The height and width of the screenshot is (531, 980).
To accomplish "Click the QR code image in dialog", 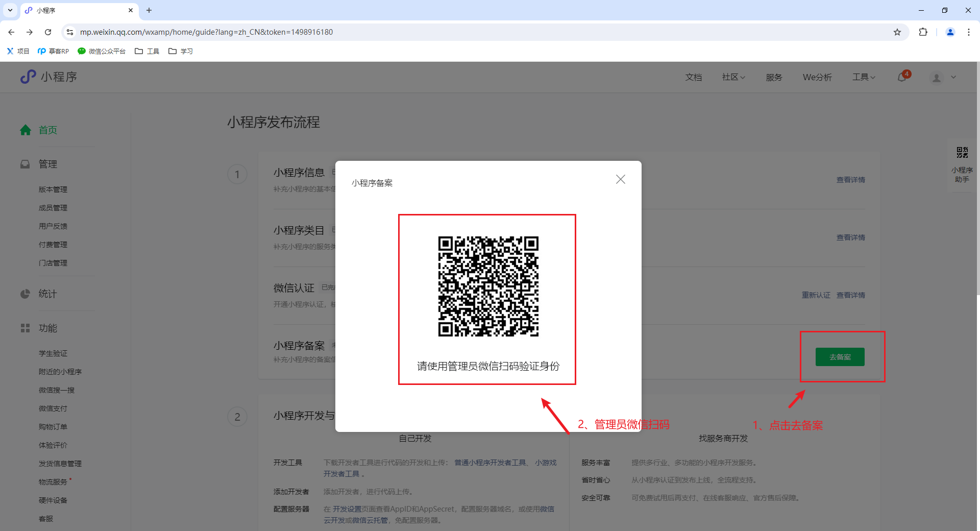I will pos(488,286).
